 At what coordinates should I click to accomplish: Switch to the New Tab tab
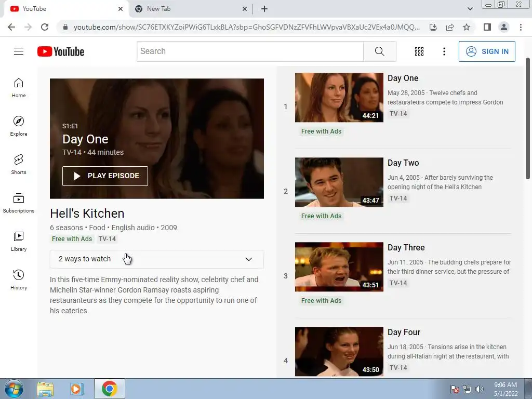(x=190, y=9)
